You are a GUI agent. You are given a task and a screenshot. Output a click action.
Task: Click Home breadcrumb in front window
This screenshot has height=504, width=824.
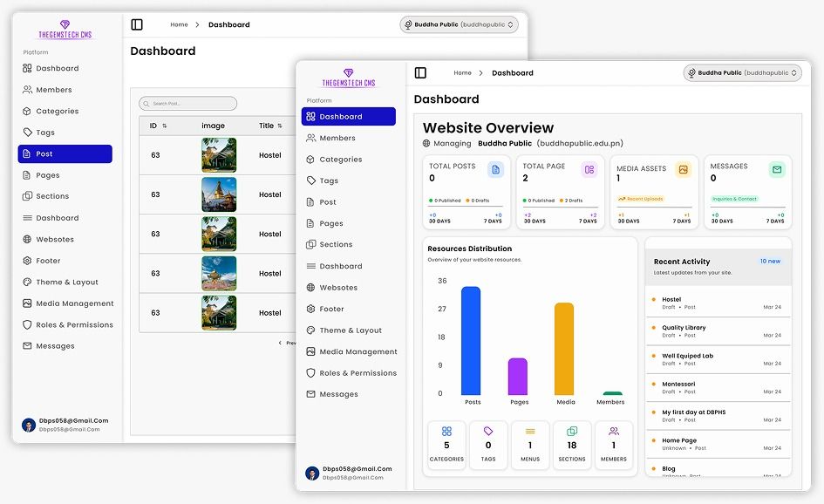[462, 73]
